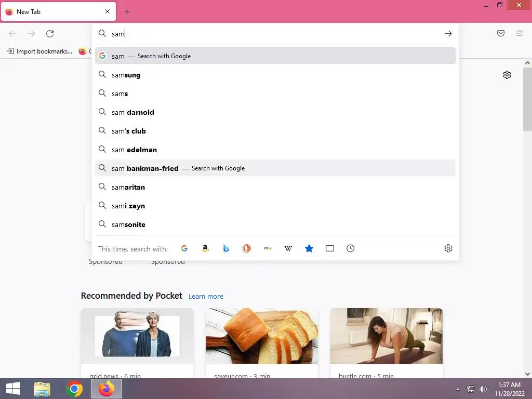Image resolution: width=532 pixels, height=399 pixels.
Task: Open a new tab with plus button
Action: (127, 12)
